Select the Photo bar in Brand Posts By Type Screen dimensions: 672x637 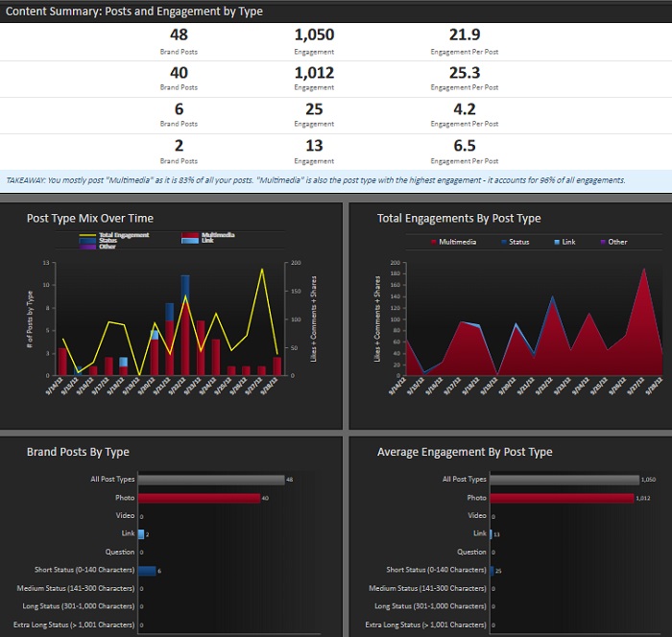point(199,498)
